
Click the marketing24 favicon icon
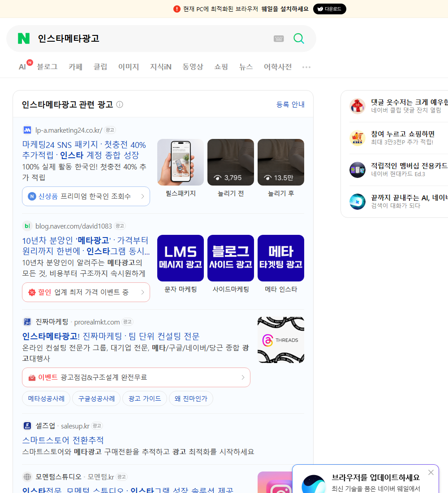(x=27, y=130)
